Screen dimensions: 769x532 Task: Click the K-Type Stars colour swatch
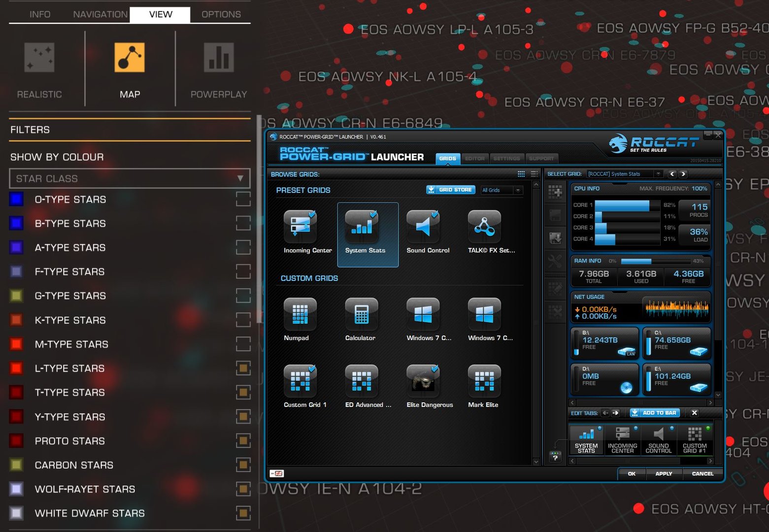tap(16, 320)
